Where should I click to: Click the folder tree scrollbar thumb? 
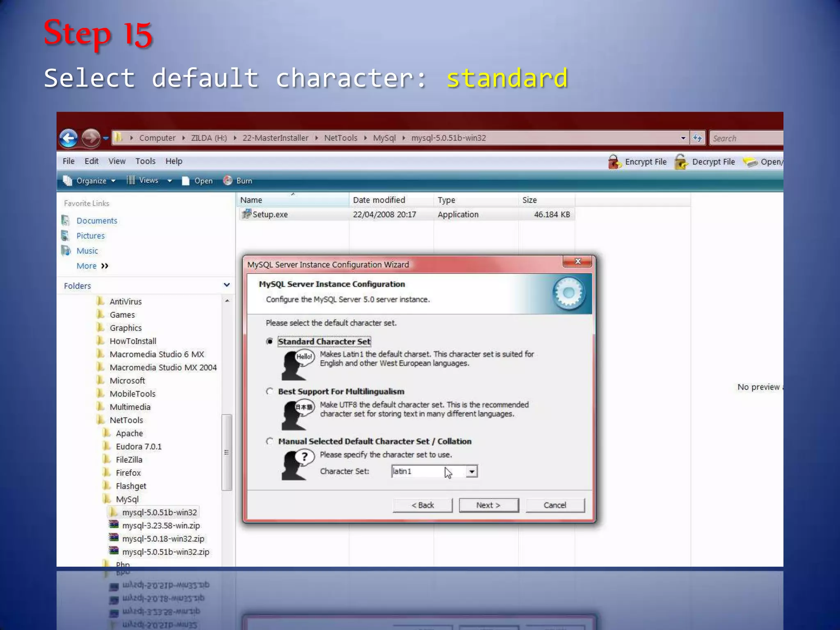[x=227, y=452]
